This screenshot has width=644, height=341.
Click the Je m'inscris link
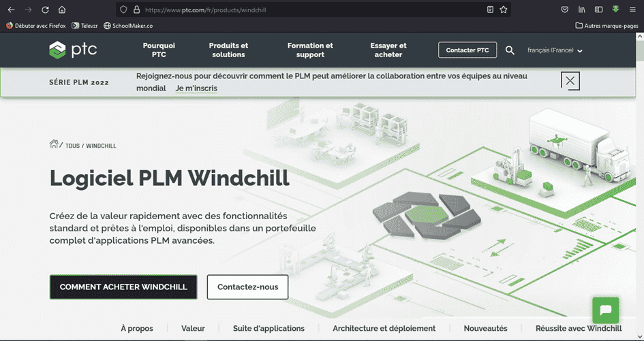[196, 88]
